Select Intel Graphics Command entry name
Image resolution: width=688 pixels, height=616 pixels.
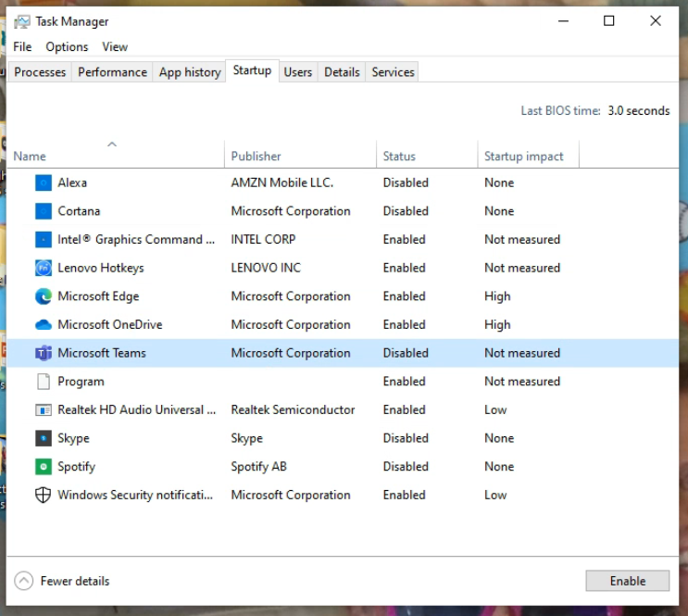click(x=136, y=240)
